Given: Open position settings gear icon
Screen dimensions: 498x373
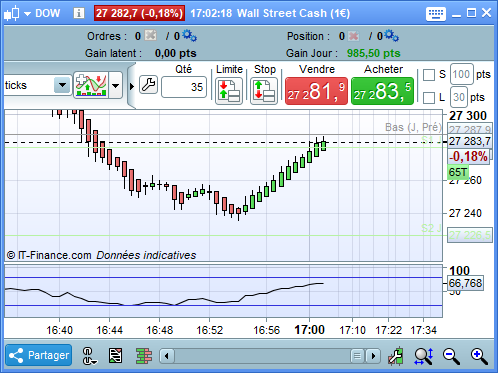Looking at the screenshot, I should click(x=391, y=36).
